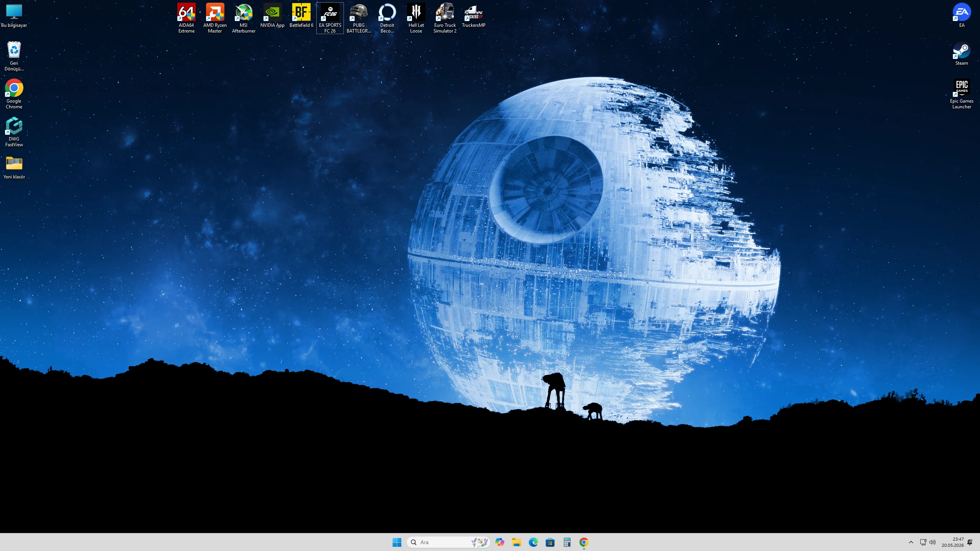This screenshot has width=980, height=551.
Task: Select the Google Chrome desktop shortcut
Action: coord(14,94)
